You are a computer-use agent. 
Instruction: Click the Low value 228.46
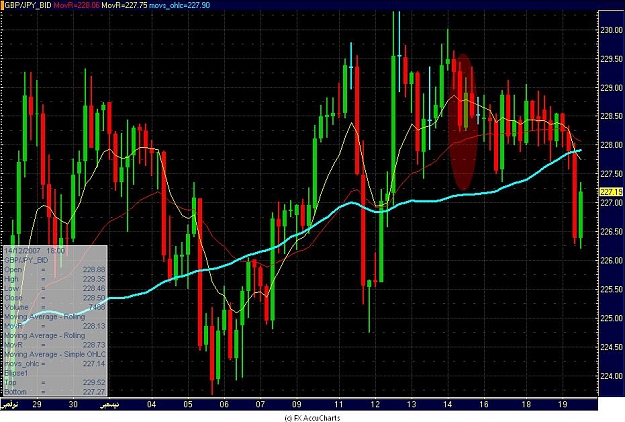coord(94,289)
